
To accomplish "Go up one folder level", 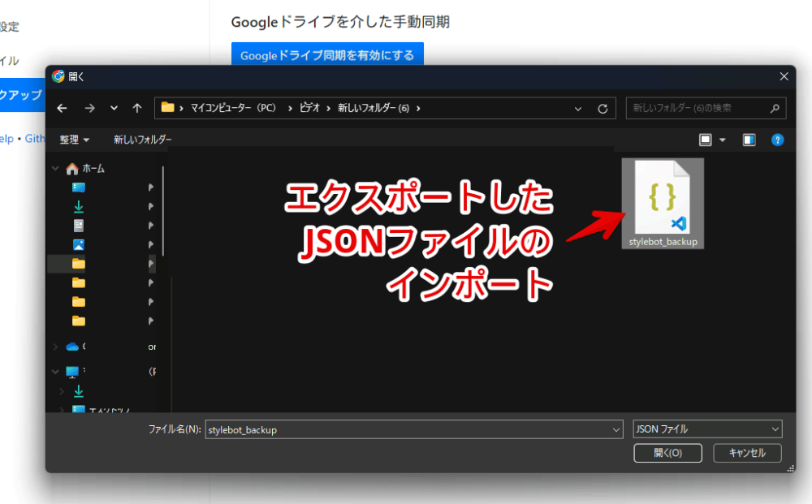I will click(136, 107).
